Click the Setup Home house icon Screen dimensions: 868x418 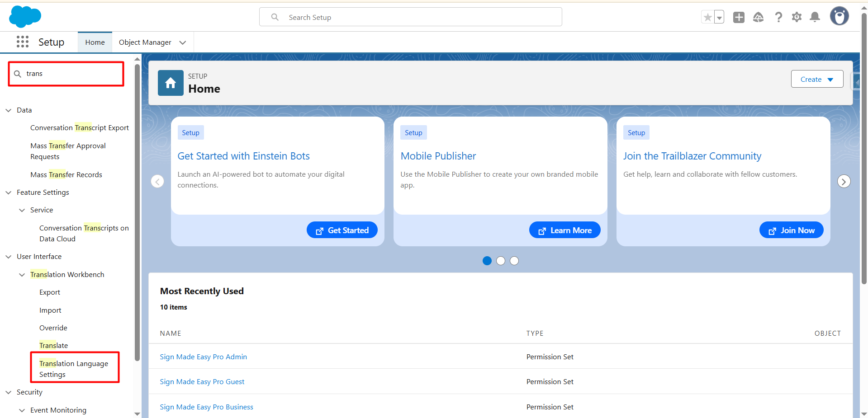pos(171,83)
